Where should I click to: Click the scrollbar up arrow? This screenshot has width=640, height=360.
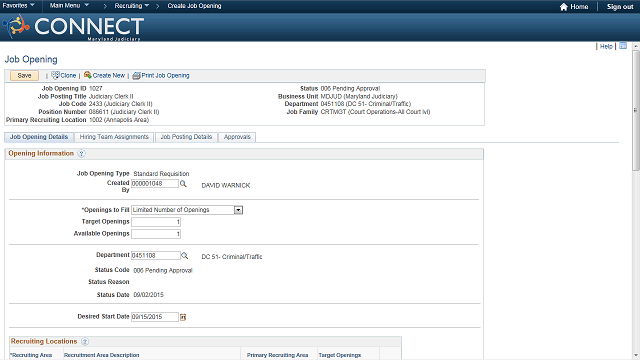click(636, 46)
